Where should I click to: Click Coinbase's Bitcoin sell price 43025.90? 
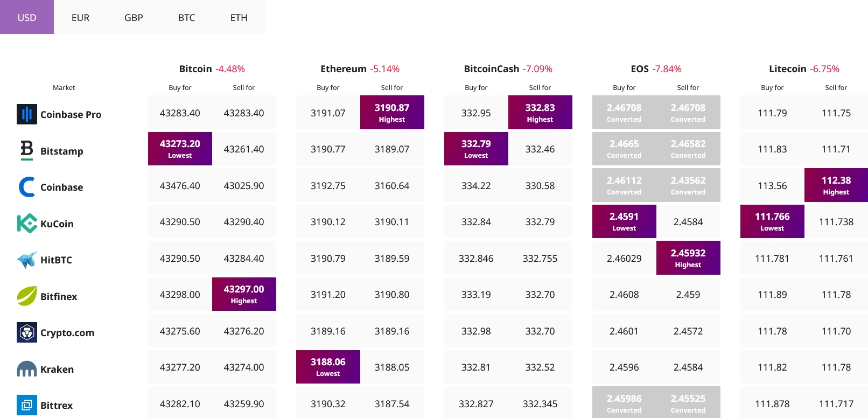(x=244, y=186)
